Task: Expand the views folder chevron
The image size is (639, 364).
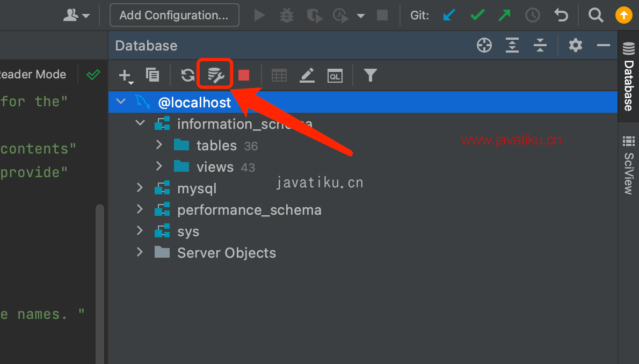Action: tap(159, 166)
